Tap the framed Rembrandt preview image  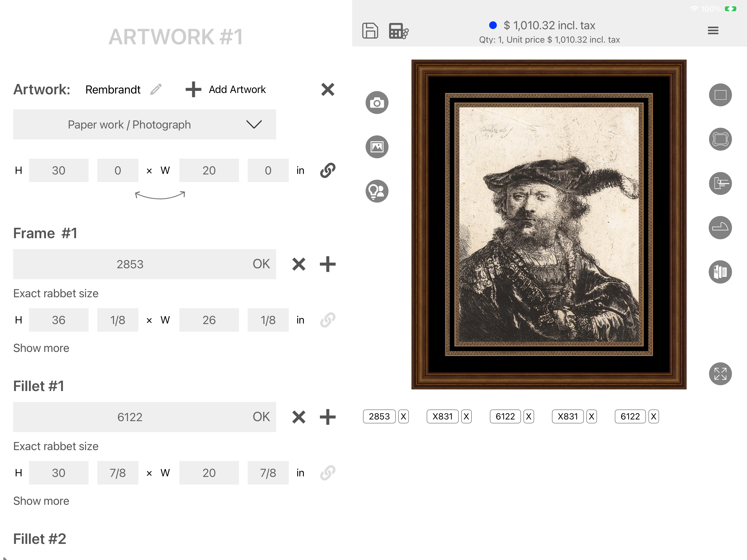pos(549,224)
